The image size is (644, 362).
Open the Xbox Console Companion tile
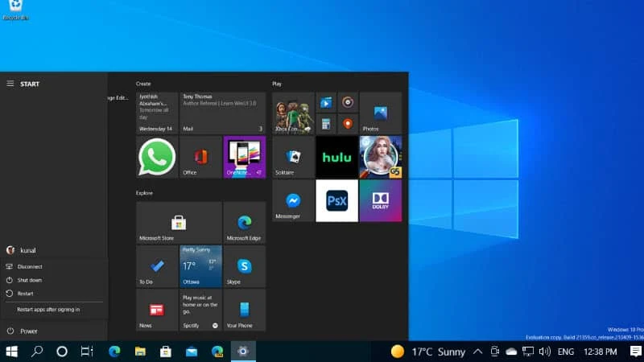click(x=293, y=113)
